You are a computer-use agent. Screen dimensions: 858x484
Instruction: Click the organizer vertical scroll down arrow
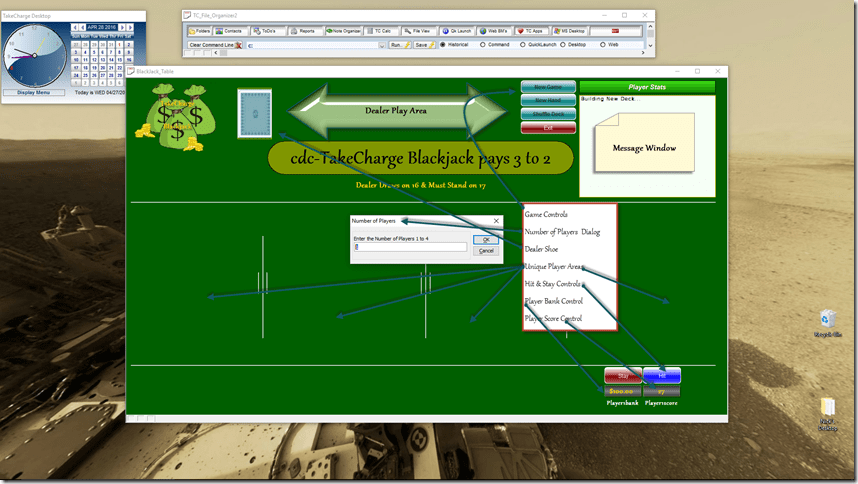point(651,45)
